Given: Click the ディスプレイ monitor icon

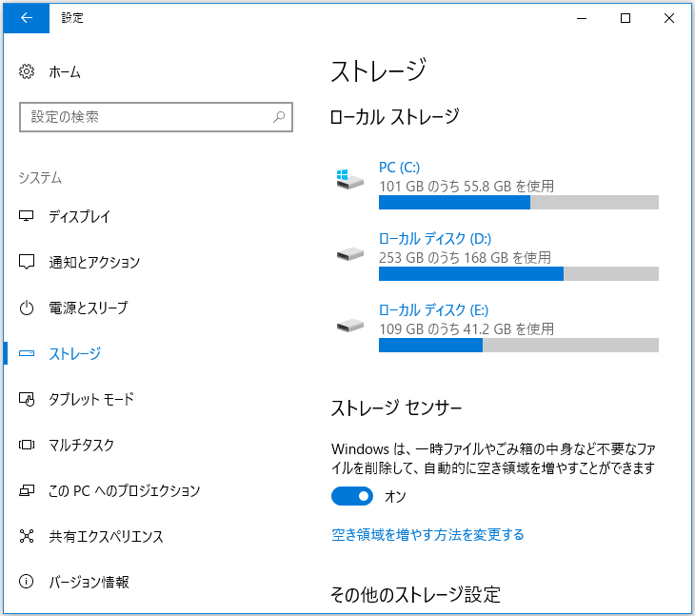Looking at the screenshot, I should (27, 216).
